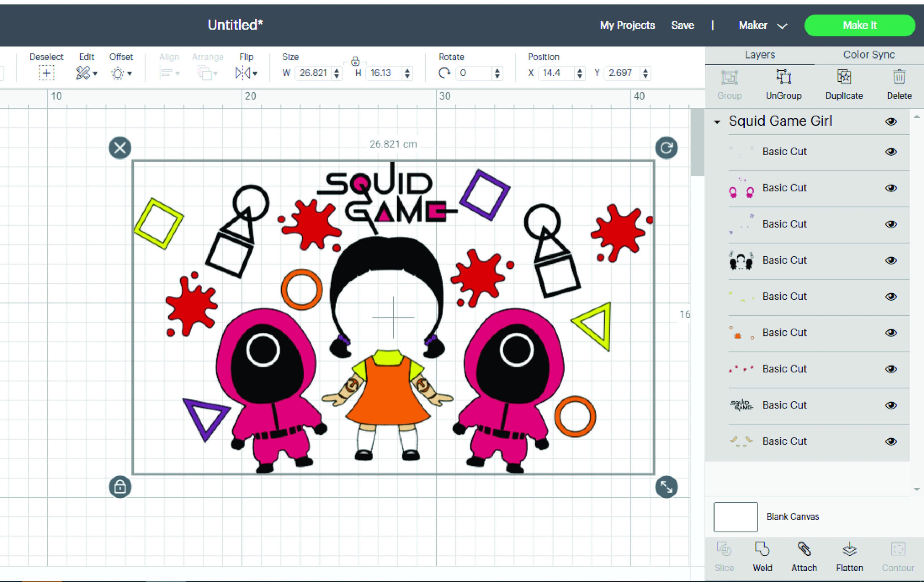This screenshot has width=924, height=582.
Task: Click the Attach paperclip icon
Action: coord(804,549)
